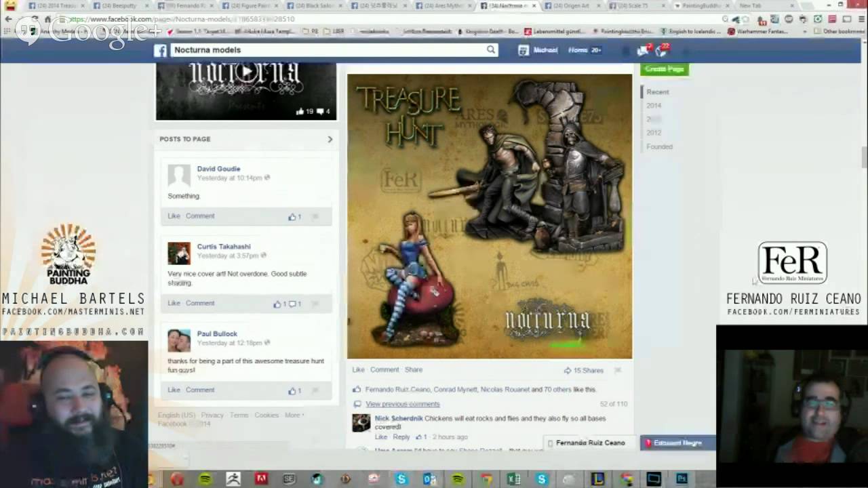
Task: Click the green Create Page button
Action: coord(665,69)
